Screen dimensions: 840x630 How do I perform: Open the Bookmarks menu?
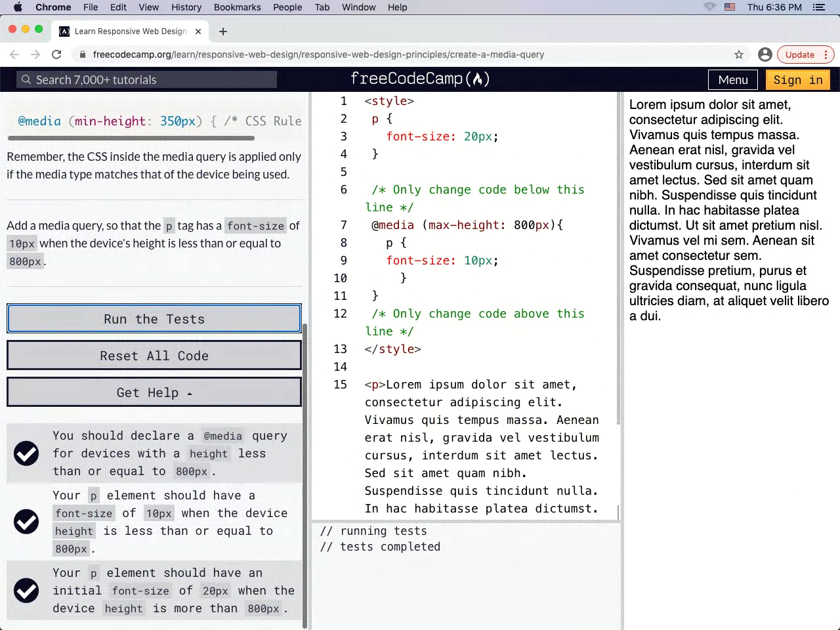(237, 7)
